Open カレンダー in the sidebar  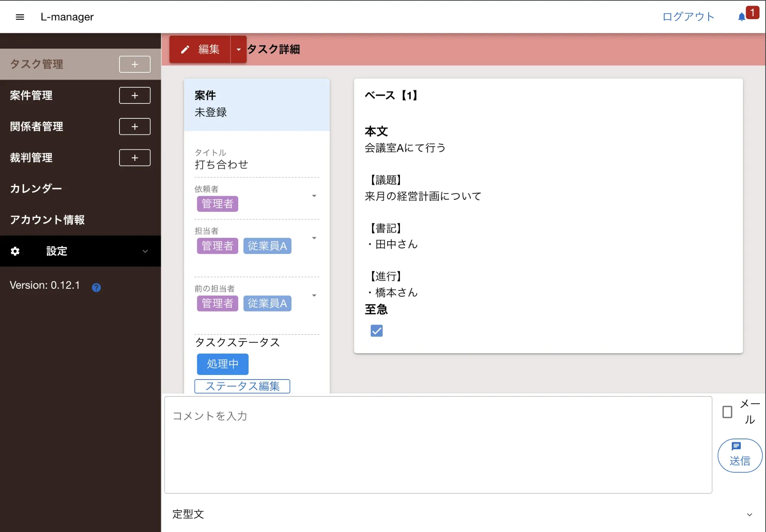click(36, 189)
